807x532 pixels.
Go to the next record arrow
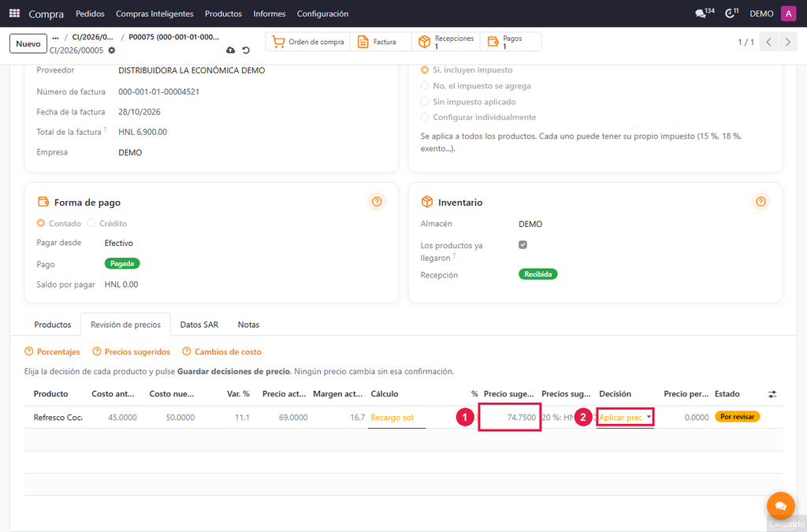pyautogui.click(x=787, y=43)
